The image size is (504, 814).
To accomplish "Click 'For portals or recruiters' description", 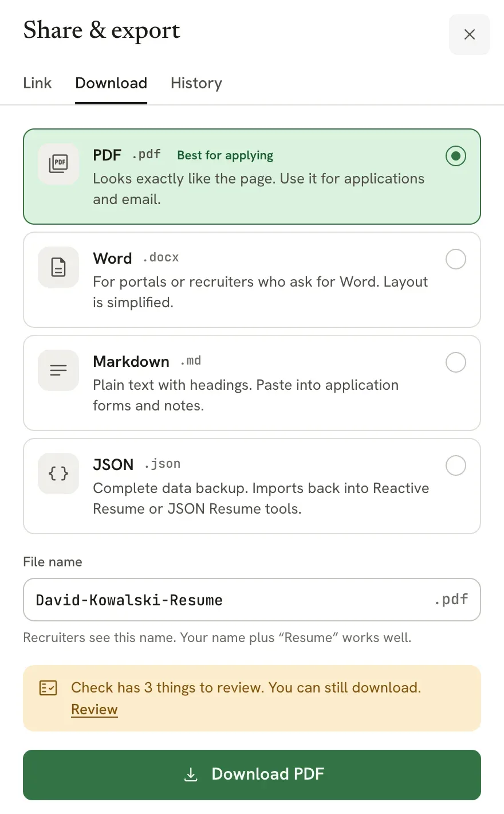I will (261, 292).
